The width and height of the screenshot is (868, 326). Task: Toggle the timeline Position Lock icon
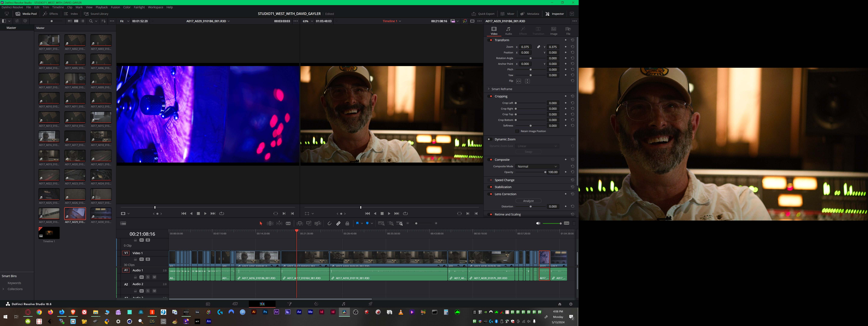[x=347, y=223]
